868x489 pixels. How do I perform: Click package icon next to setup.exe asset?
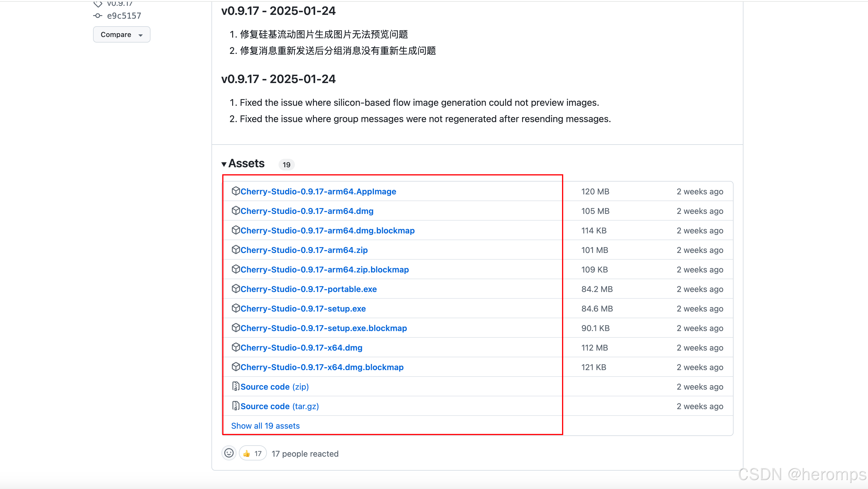click(236, 308)
